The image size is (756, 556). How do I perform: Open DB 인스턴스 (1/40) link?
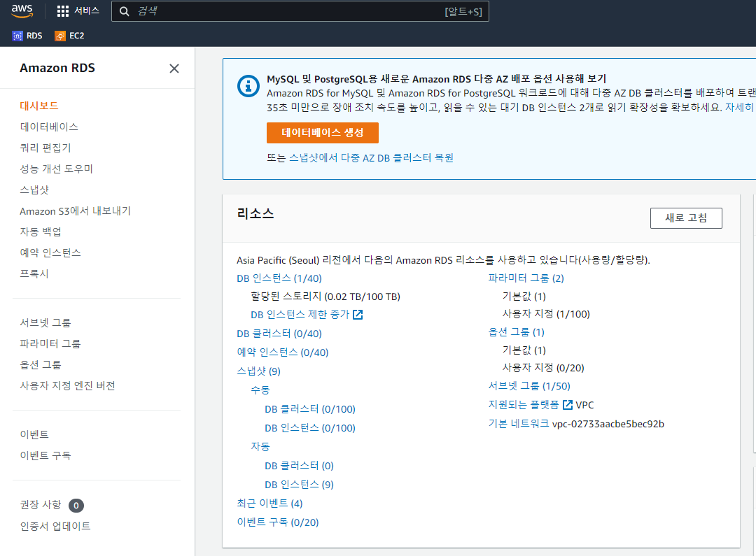[279, 278]
